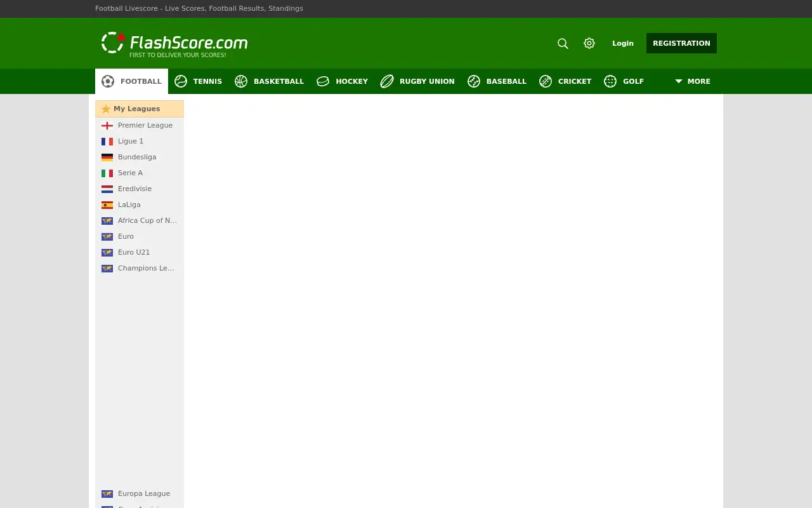Open the Premier League link
The image size is (812, 508).
(x=145, y=125)
